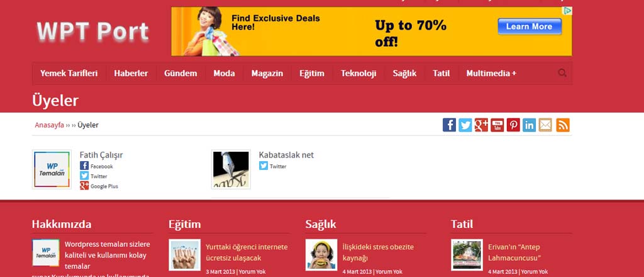
Task: Click the Kabataslak net avatar thumbnail
Action: [x=231, y=169]
